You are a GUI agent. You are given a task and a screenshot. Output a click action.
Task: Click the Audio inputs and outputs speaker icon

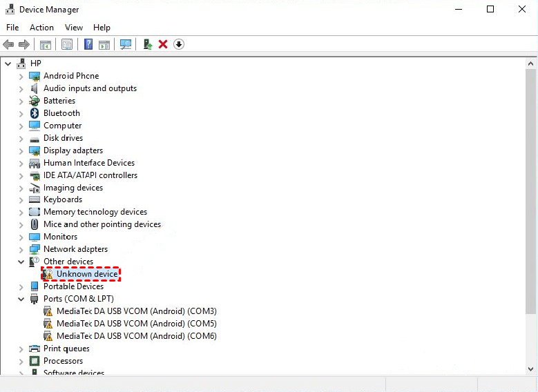point(35,88)
